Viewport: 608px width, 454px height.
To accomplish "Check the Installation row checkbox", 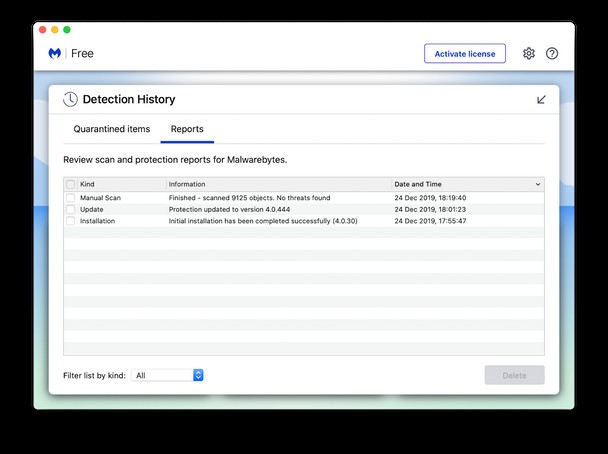I will 71,221.
